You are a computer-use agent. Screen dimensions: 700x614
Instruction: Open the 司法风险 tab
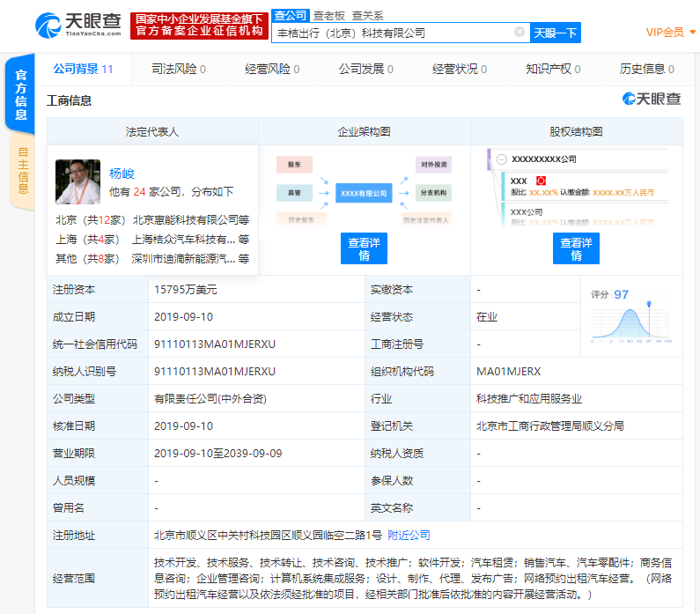pyautogui.click(x=179, y=69)
